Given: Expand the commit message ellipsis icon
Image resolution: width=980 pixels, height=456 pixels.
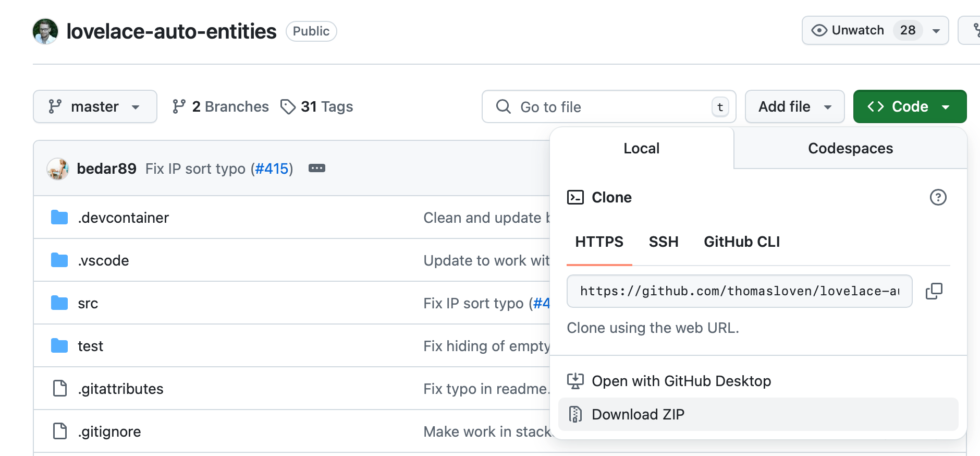Looking at the screenshot, I should pyautogui.click(x=316, y=168).
